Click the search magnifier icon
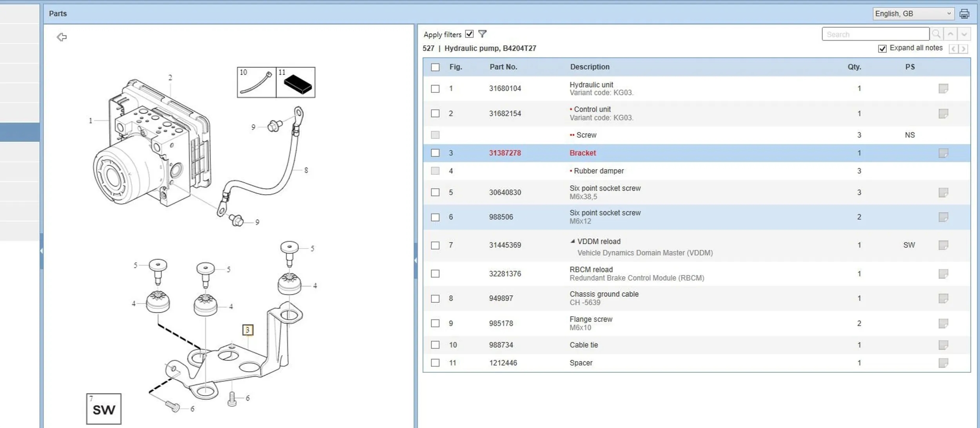The height and width of the screenshot is (428, 980). point(936,34)
